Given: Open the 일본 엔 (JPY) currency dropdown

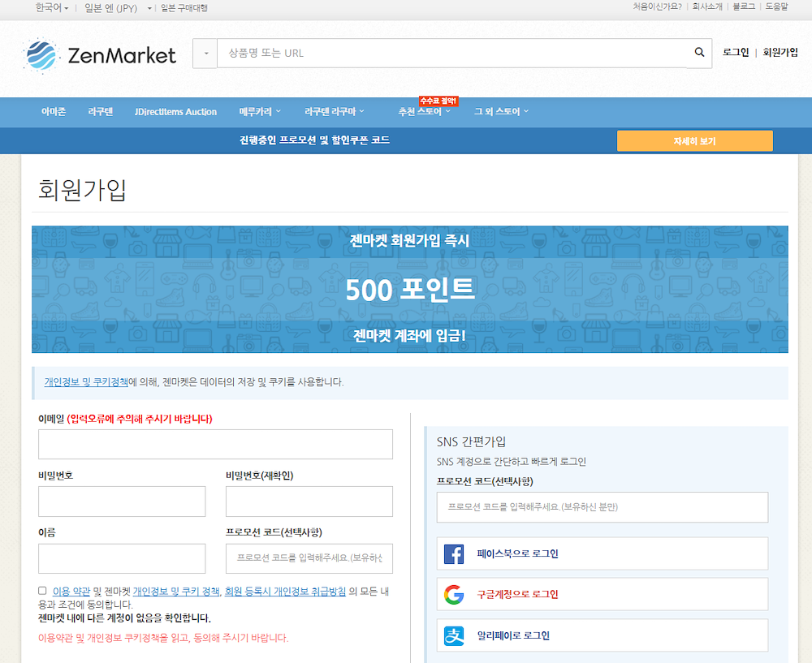Looking at the screenshot, I should click(118, 8).
